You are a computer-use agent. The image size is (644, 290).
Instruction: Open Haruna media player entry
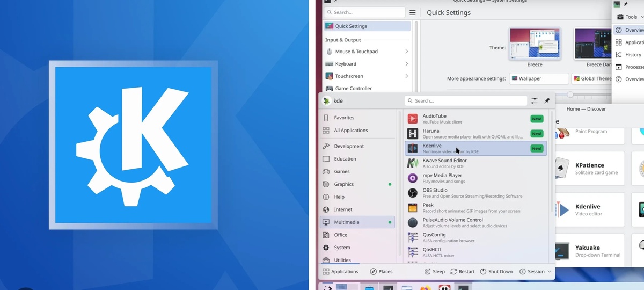(475, 134)
